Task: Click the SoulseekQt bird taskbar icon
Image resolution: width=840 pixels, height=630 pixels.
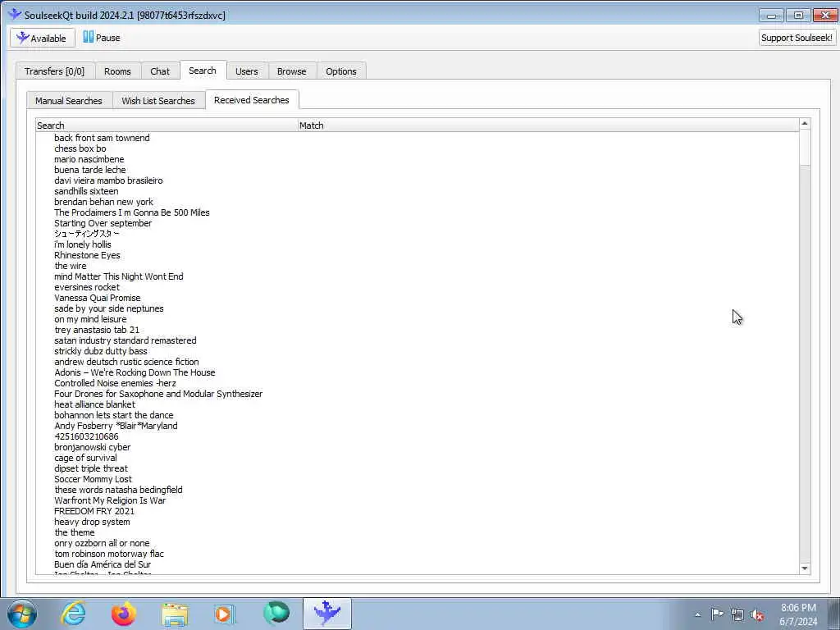Action: [326, 614]
